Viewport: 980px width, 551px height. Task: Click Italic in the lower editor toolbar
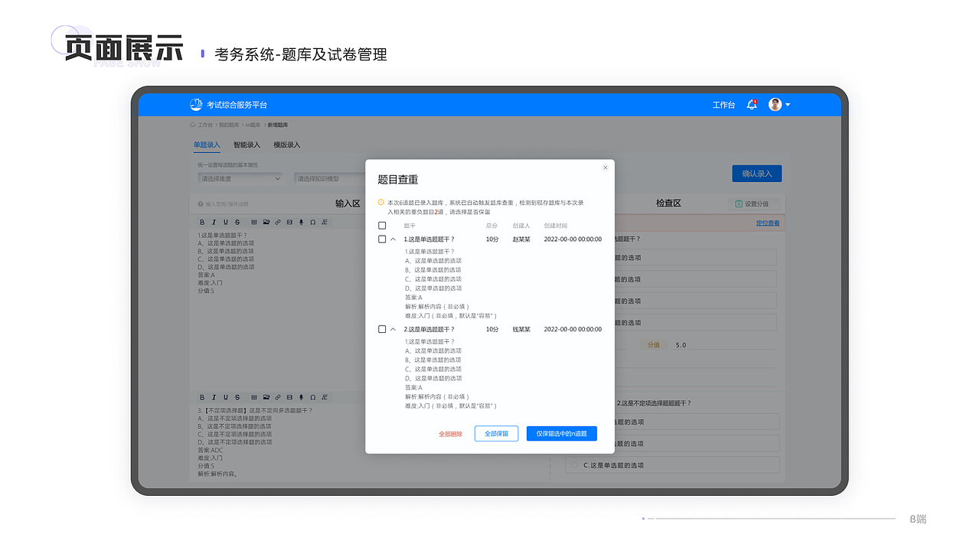click(x=214, y=397)
